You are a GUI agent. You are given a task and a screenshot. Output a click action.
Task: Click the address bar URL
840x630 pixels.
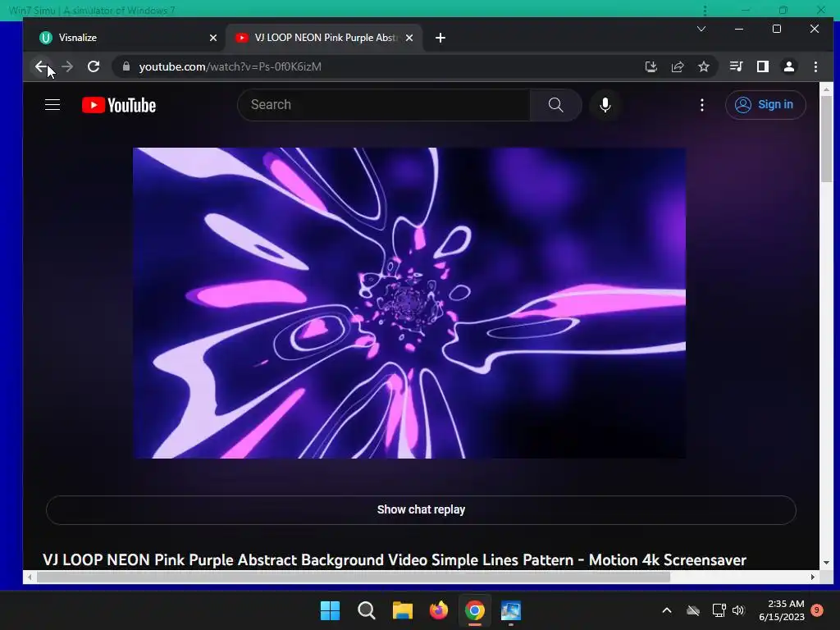tap(231, 66)
